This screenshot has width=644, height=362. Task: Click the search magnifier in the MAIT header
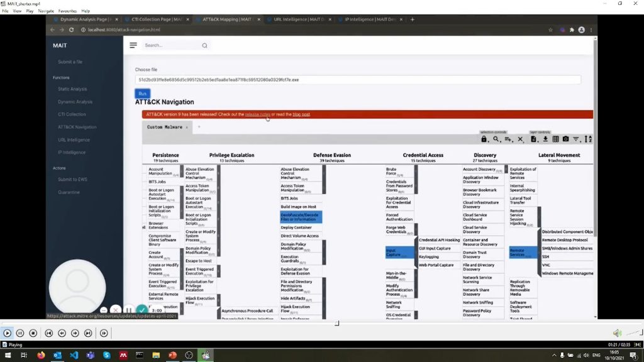click(x=204, y=45)
